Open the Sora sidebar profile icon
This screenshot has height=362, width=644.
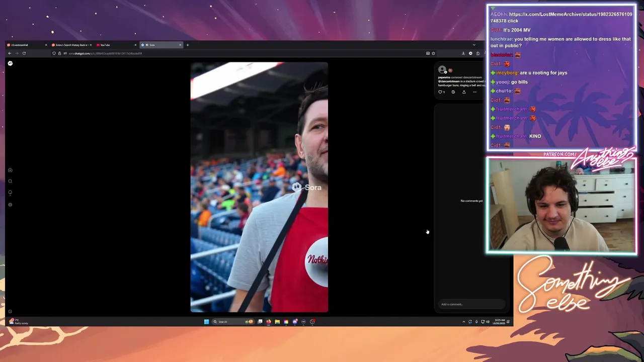(10, 205)
